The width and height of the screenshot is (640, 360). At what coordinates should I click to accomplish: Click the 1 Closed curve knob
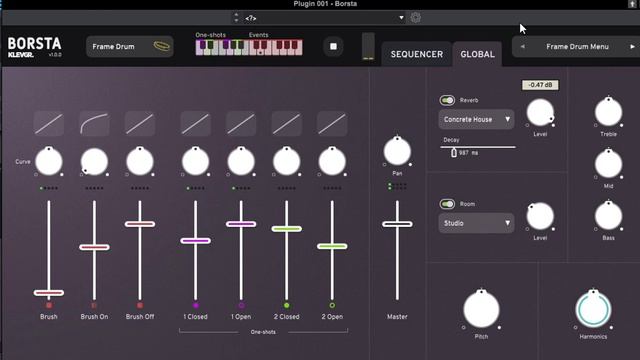196,162
